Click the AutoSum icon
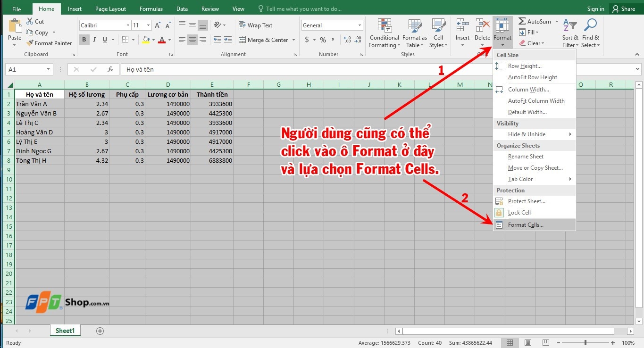Screen dimensions: 644x348 (524, 21)
